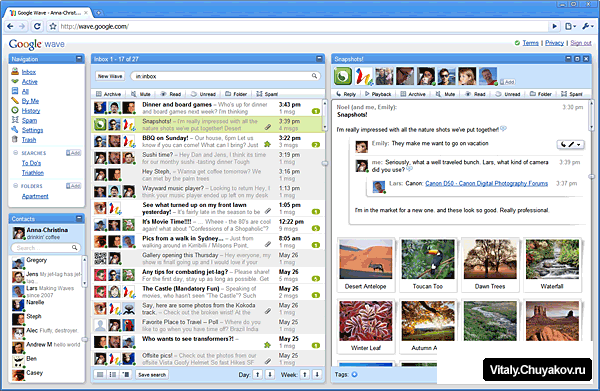
Task: Minimize the Navigation panel
Action: click(79, 59)
